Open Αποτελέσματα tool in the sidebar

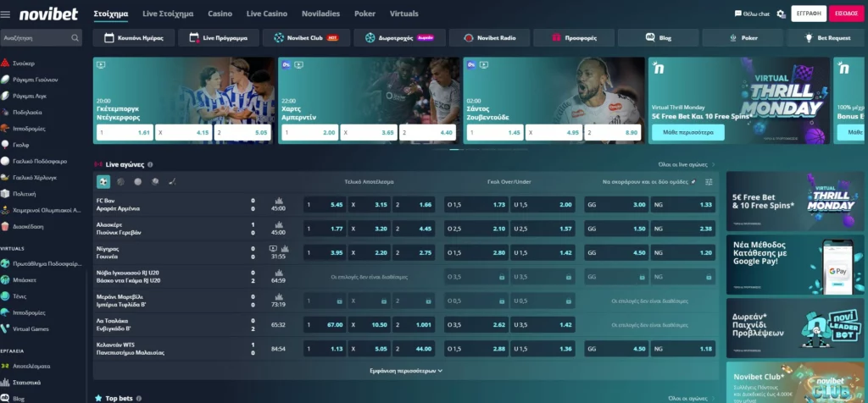pos(30,366)
